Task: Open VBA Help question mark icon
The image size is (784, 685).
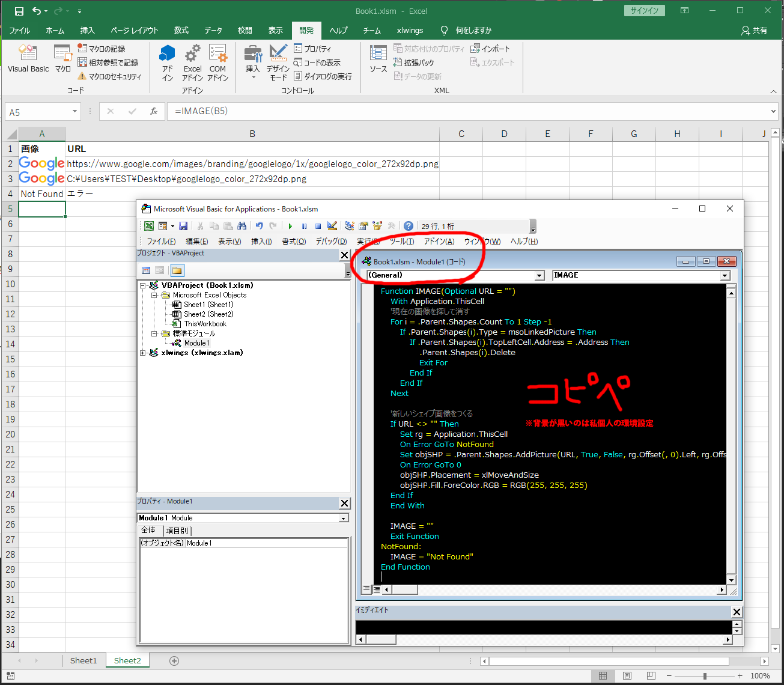Action: click(409, 226)
